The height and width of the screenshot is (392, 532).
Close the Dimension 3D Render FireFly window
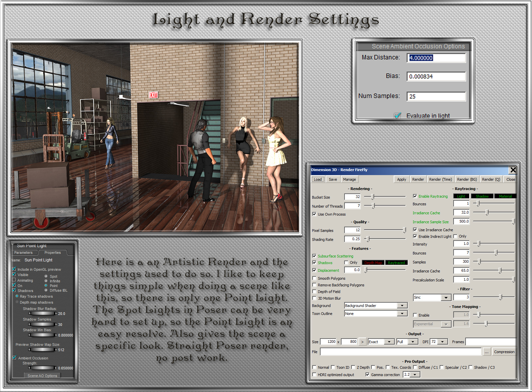tap(513, 170)
